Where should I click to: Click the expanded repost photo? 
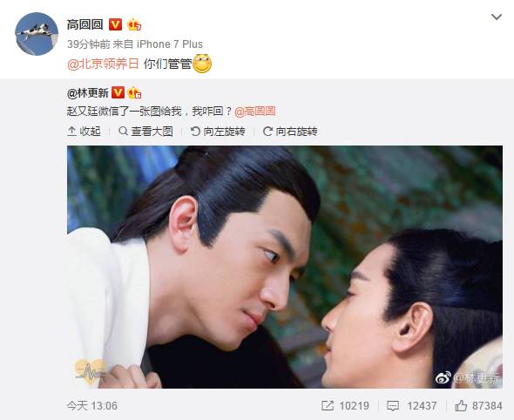[x=285, y=267]
